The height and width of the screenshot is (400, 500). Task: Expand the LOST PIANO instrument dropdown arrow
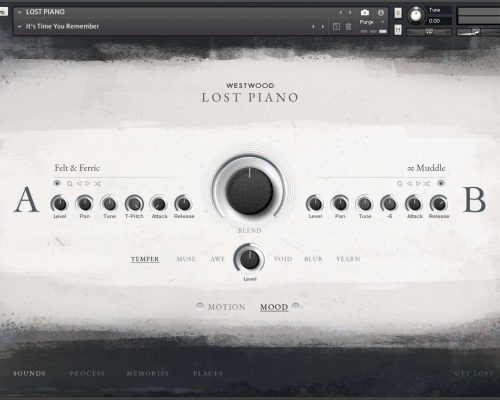19,12
